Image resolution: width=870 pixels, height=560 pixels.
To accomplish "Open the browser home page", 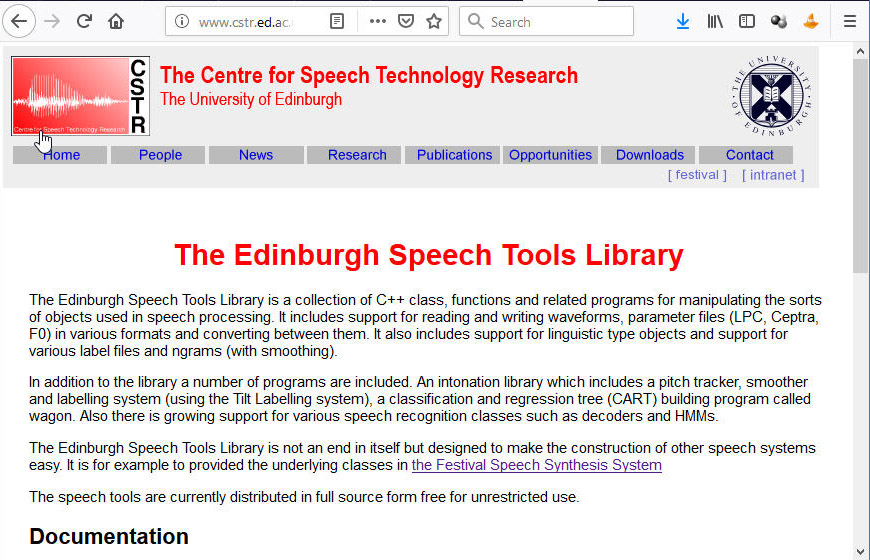I will [116, 22].
